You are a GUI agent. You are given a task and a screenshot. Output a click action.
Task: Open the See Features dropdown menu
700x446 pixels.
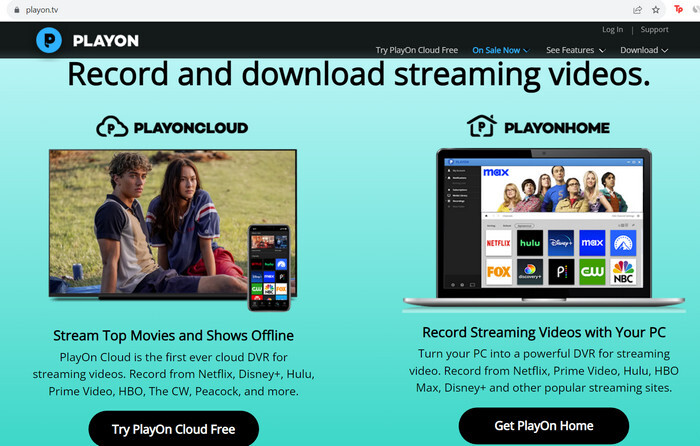tap(576, 50)
